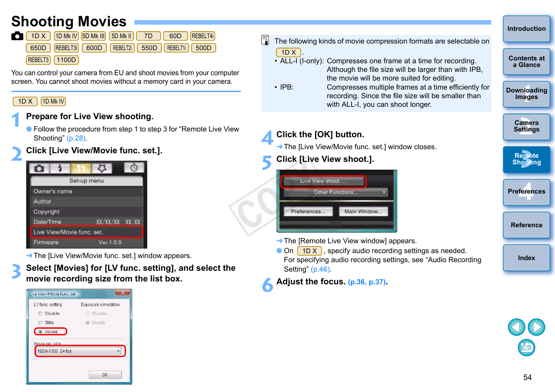Viewport: 555px width, 392px height.
Task: Select the flash tab icon in menu screenshot
Action: coord(60,168)
